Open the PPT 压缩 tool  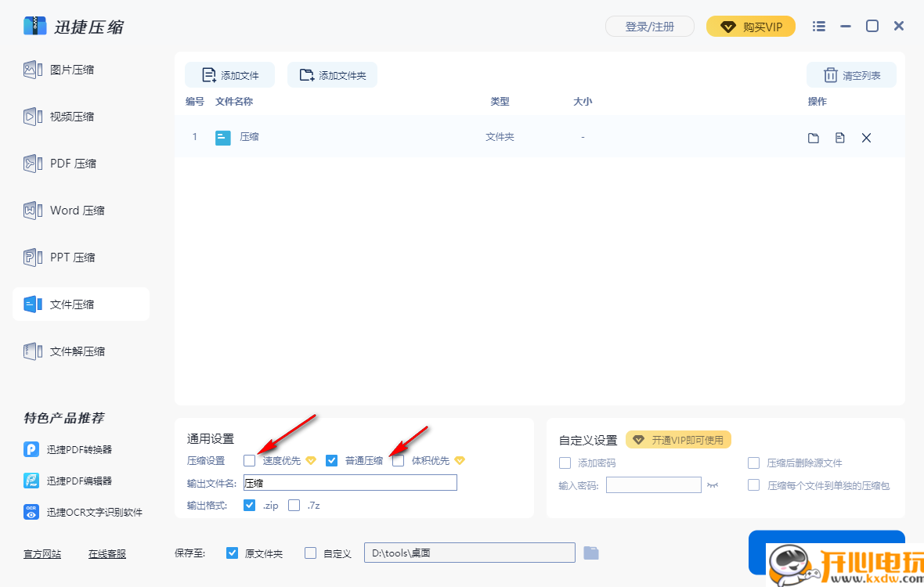tap(70, 257)
